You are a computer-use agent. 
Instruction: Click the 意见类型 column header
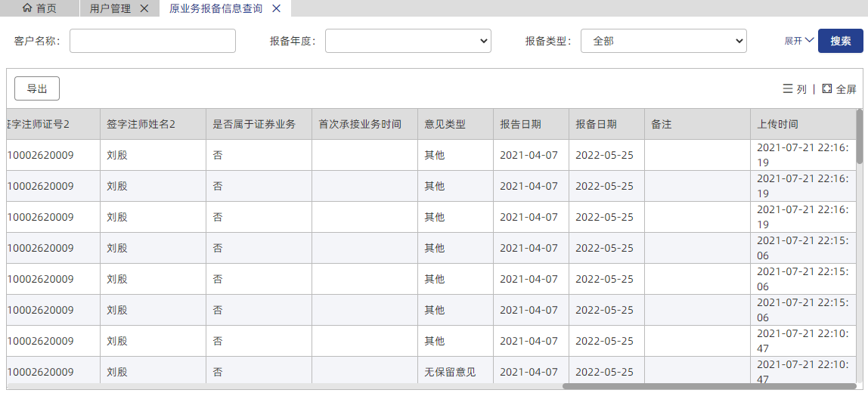click(445, 124)
